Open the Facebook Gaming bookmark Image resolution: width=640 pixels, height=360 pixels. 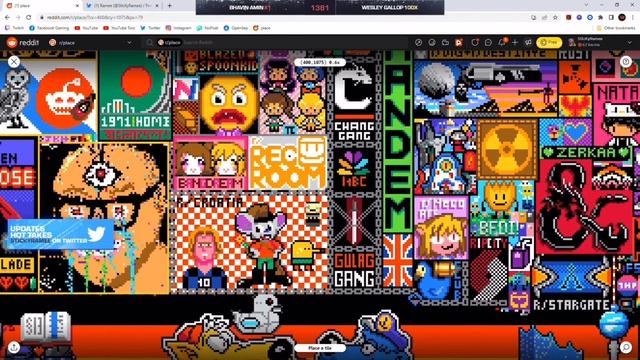point(49,28)
